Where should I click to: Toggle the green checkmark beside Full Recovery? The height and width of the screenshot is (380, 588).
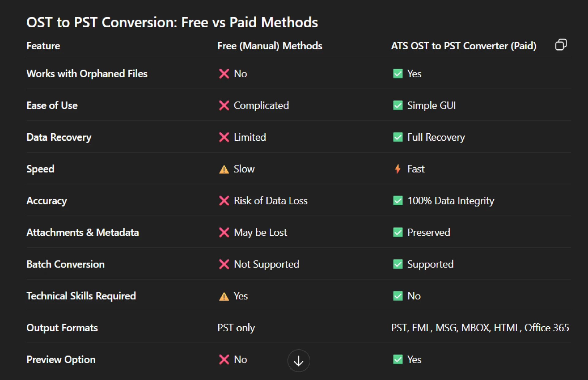tap(398, 137)
